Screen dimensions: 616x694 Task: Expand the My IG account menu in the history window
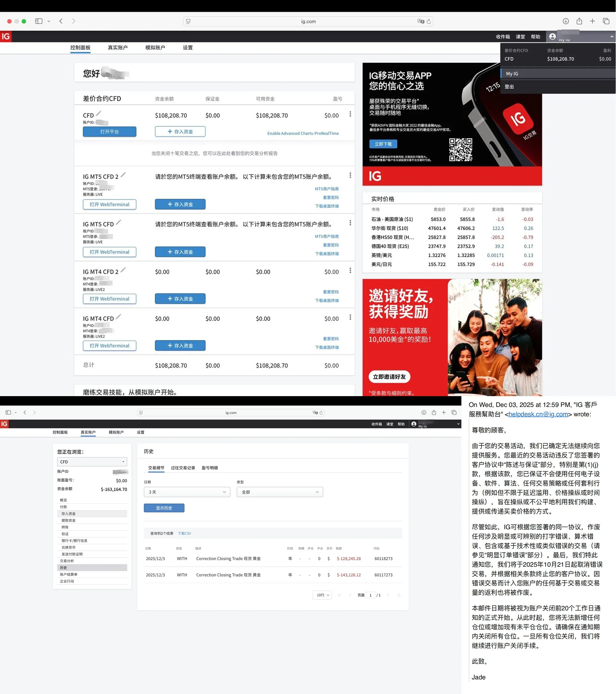pos(458,424)
